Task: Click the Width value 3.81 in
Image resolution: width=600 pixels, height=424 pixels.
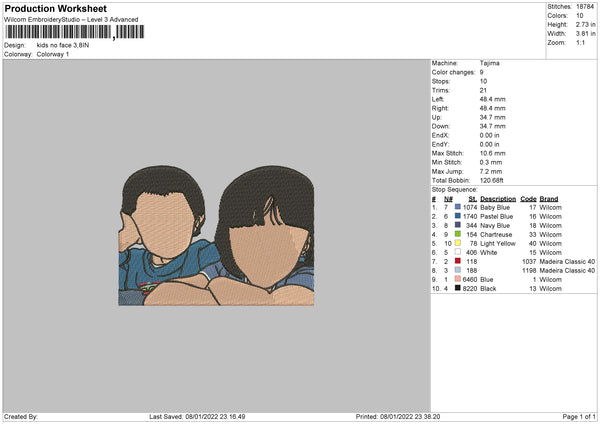Action: [586, 34]
